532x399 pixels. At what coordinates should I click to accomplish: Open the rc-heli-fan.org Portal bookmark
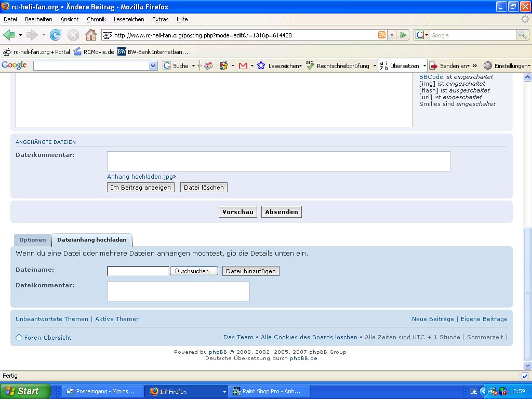[x=36, y=52]
